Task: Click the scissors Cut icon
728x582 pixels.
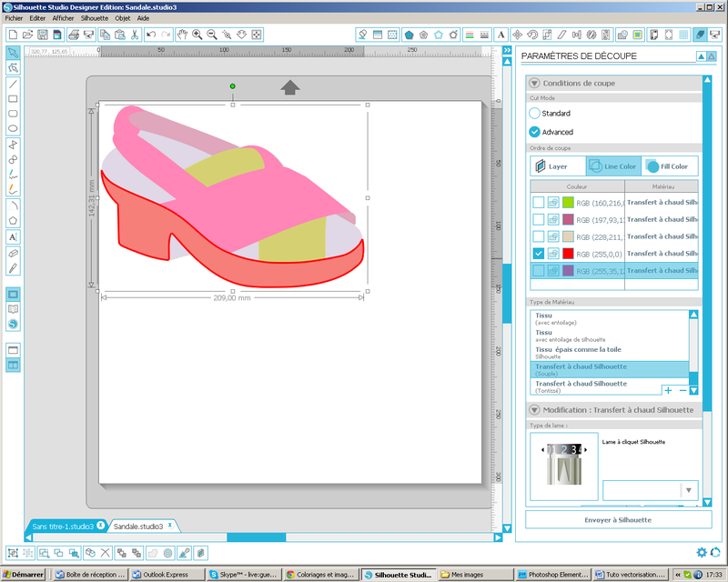Action: point(135,35)
